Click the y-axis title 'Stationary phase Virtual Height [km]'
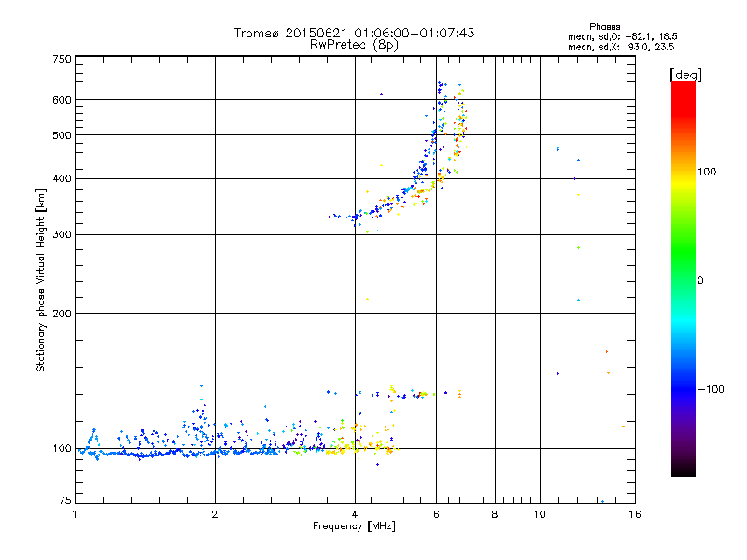This screenshot has width=747, height=560. tap(40, 280)
